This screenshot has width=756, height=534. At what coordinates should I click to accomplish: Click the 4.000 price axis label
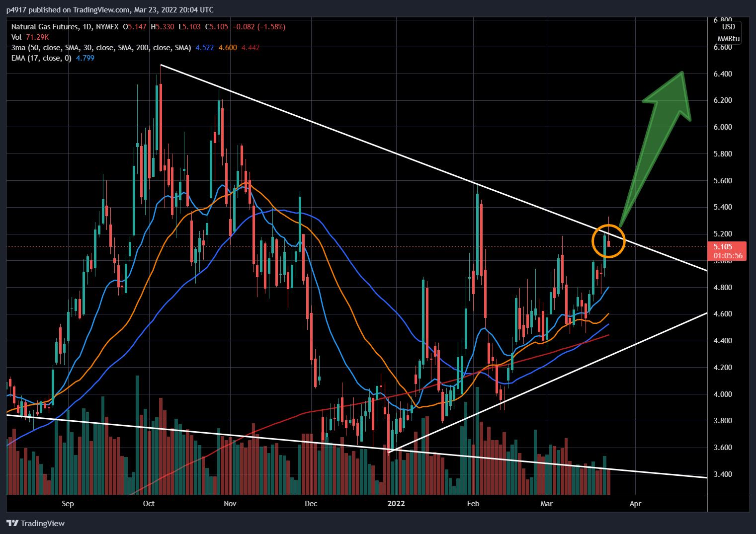click(723, 394)
